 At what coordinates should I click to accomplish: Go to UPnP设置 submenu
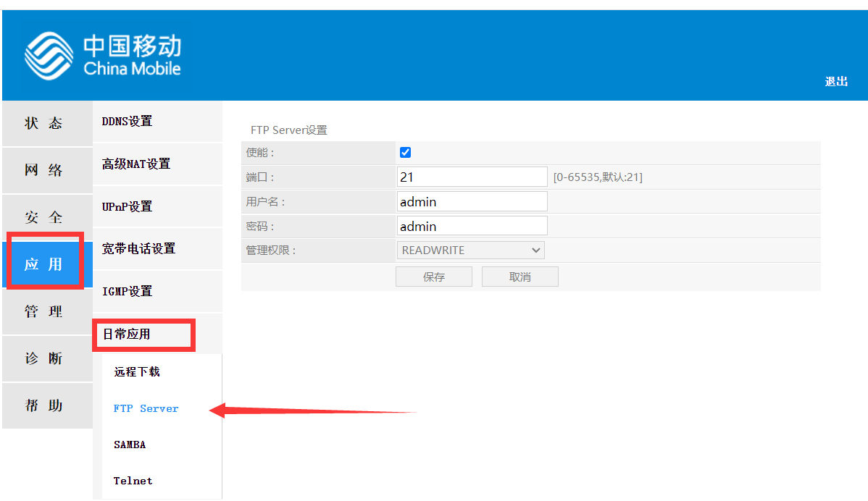coord(157,206)
